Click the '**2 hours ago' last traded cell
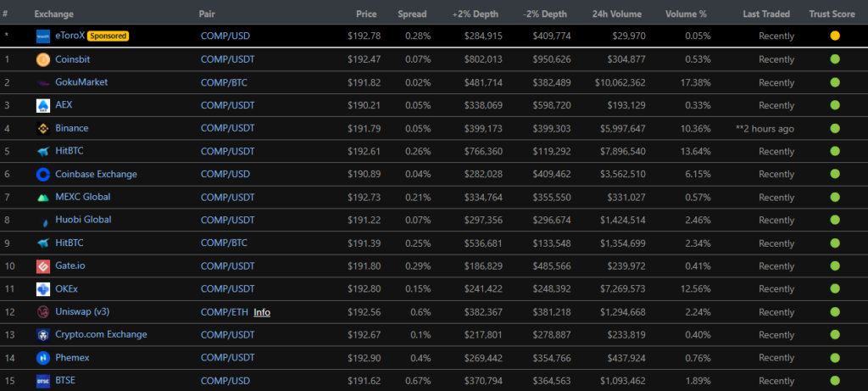 765,129
